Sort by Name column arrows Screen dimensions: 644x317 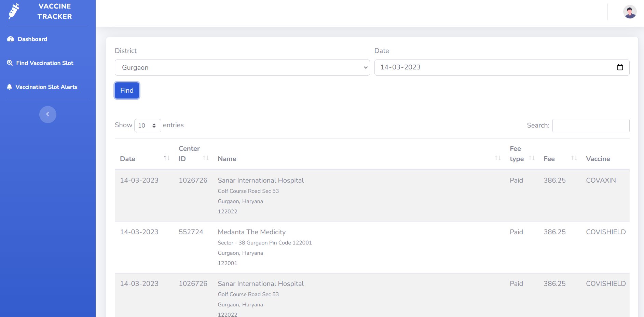498,158
